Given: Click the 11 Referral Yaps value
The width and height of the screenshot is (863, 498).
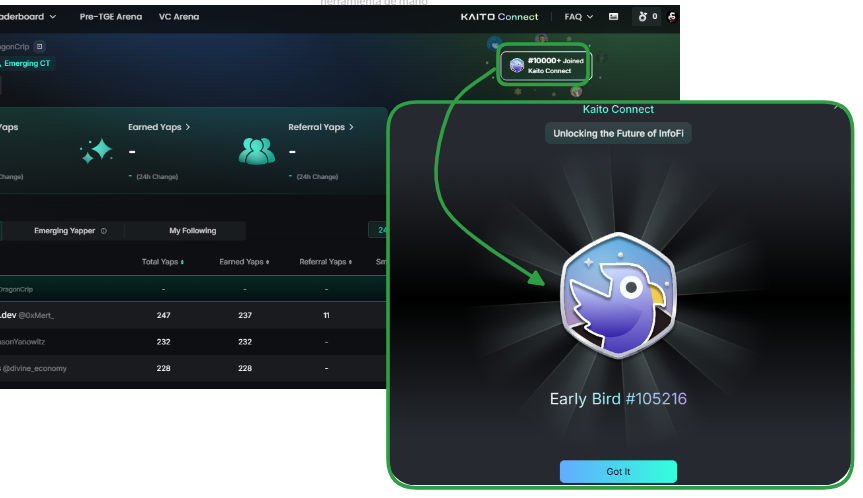Looking at the screenshot, I should [326, 315].
